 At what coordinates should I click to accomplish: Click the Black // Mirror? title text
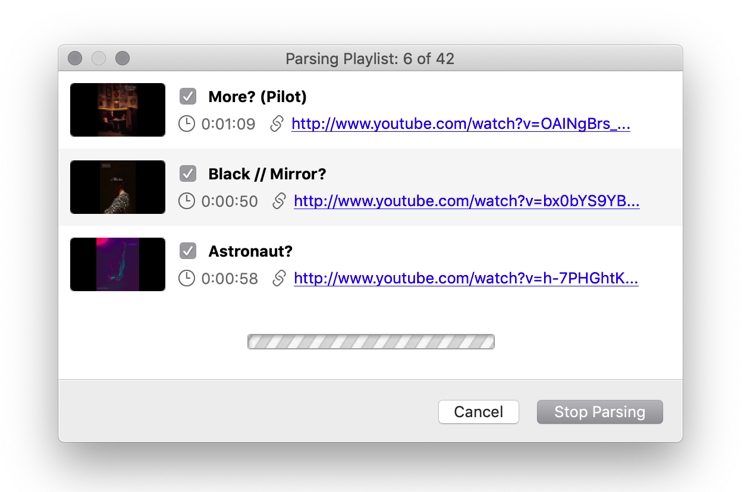click(267, 174)
